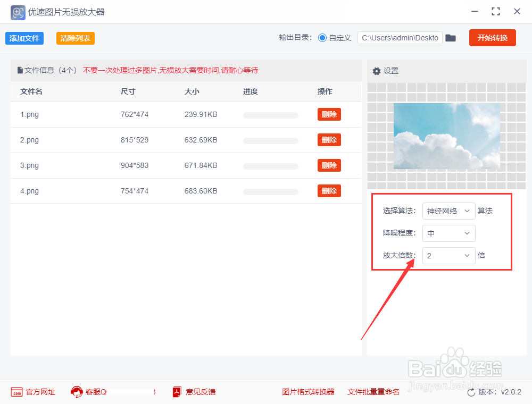Click the cloud preview thumbnail
The width and height of the screenshot is (532, 404).
(x=446, y=137)
